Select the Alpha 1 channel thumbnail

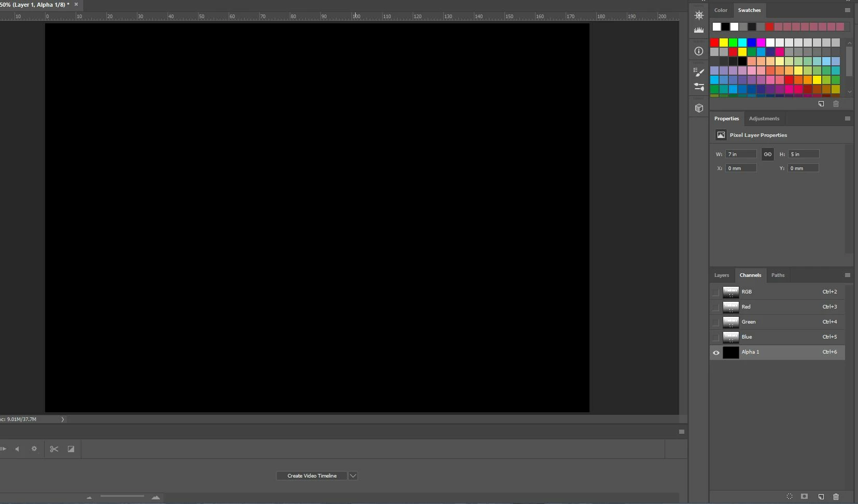tap(730, 352)
